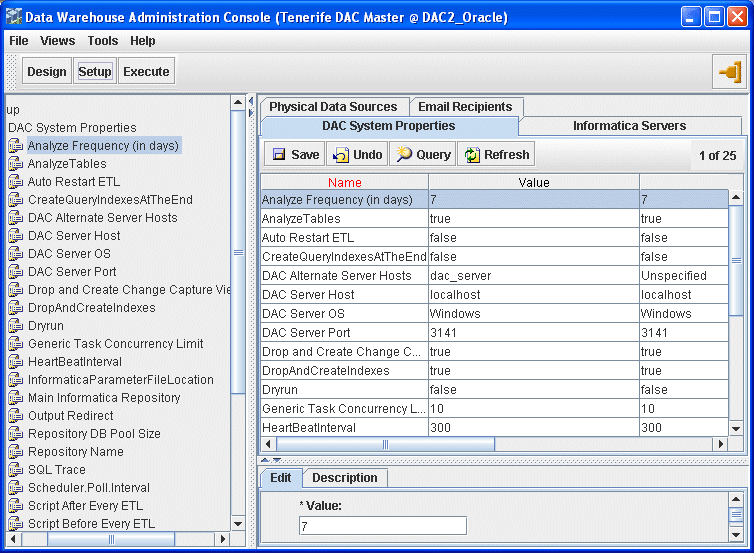
Task: Click the icon beside Repository DB Pool Size in tree
Action: pos(15,434)
